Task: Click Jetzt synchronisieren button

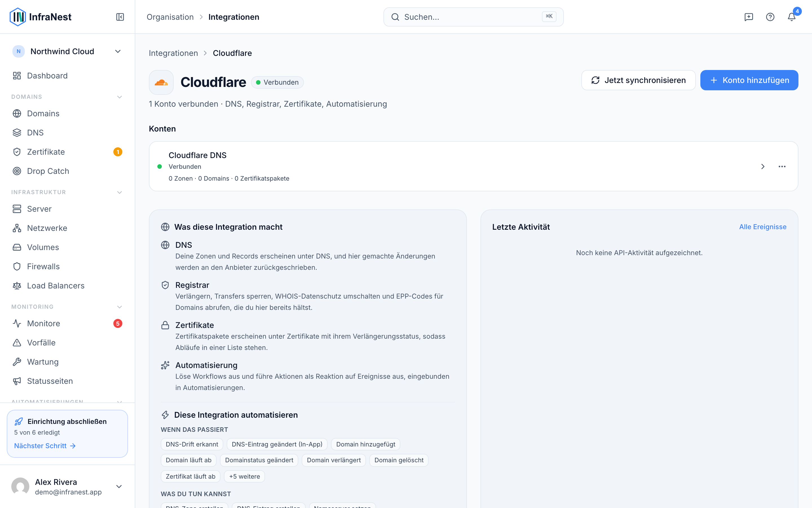Action: click(x=638, y=80)
